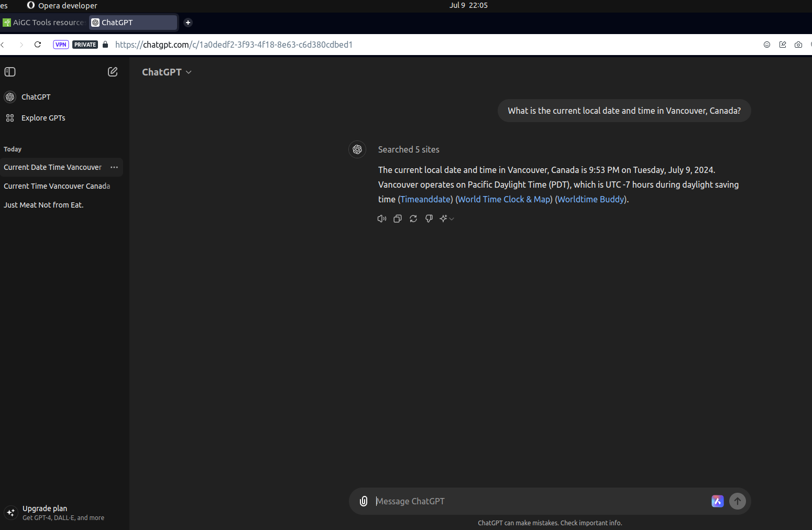
Task: Open the emoji smiley icon in address bar
Action: point(767,45)
